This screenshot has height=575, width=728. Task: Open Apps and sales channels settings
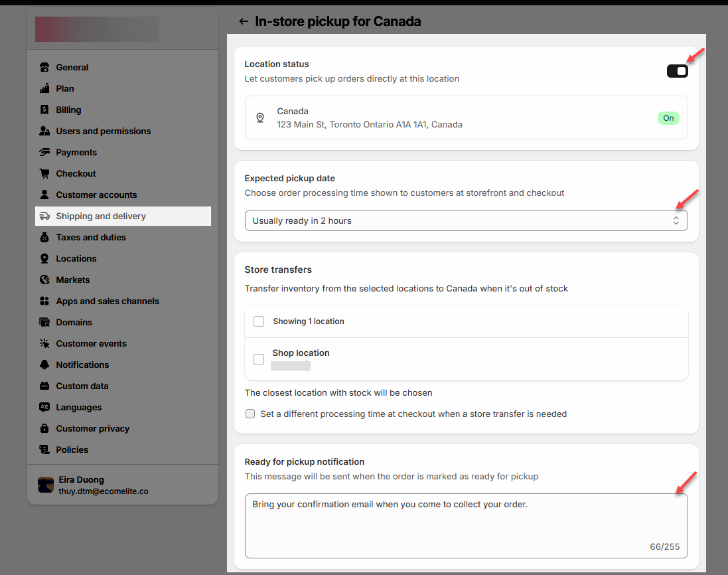[108, 301]
